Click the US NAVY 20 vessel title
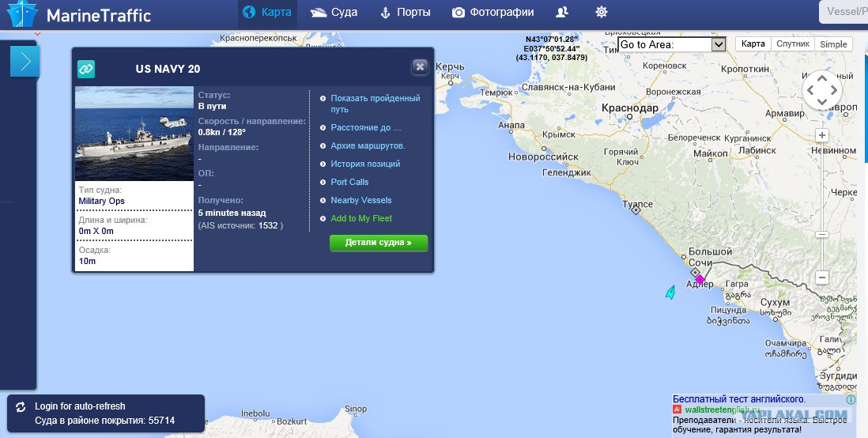This screenshot has height=438, width=868. coord(168,70)
